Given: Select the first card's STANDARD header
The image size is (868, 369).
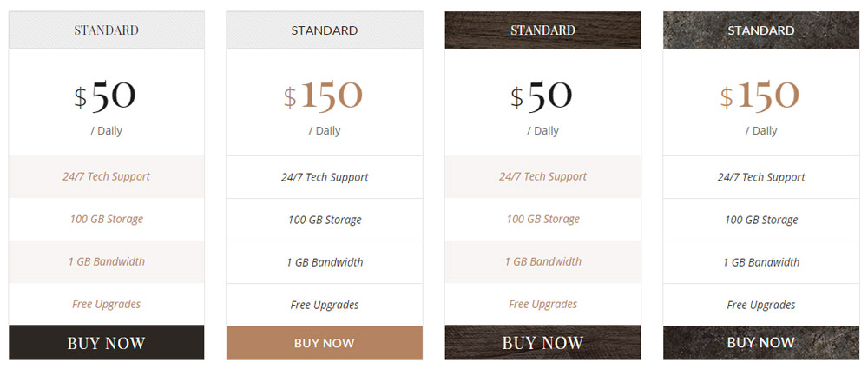Looking at the screenshot, I should pos(106,30).
